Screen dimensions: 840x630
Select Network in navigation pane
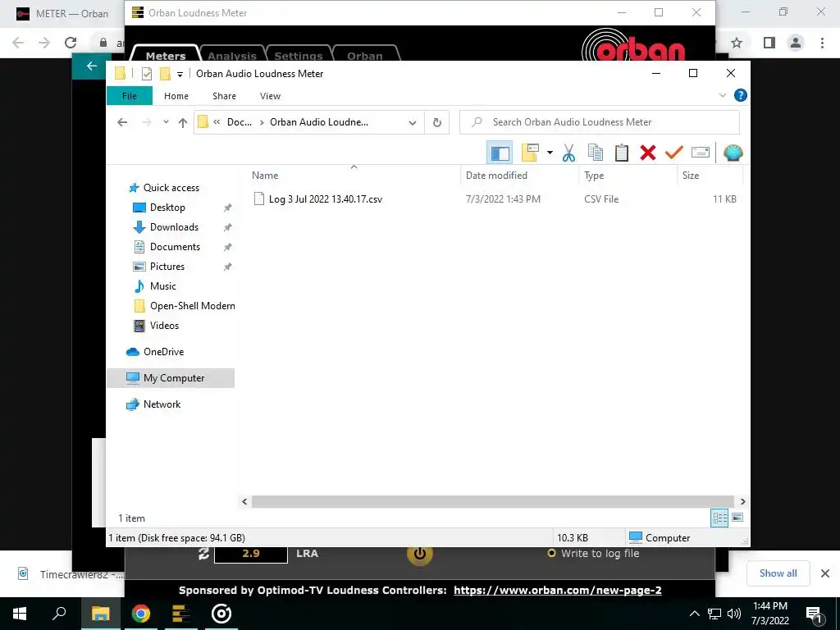tap(162, 404)
